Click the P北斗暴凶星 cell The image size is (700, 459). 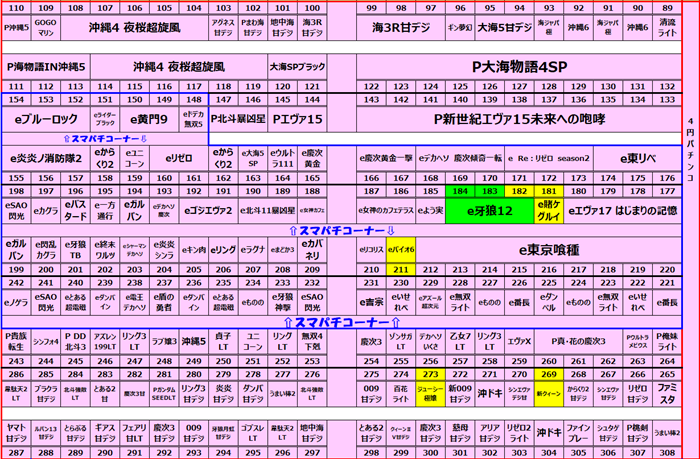coord(238,119)
